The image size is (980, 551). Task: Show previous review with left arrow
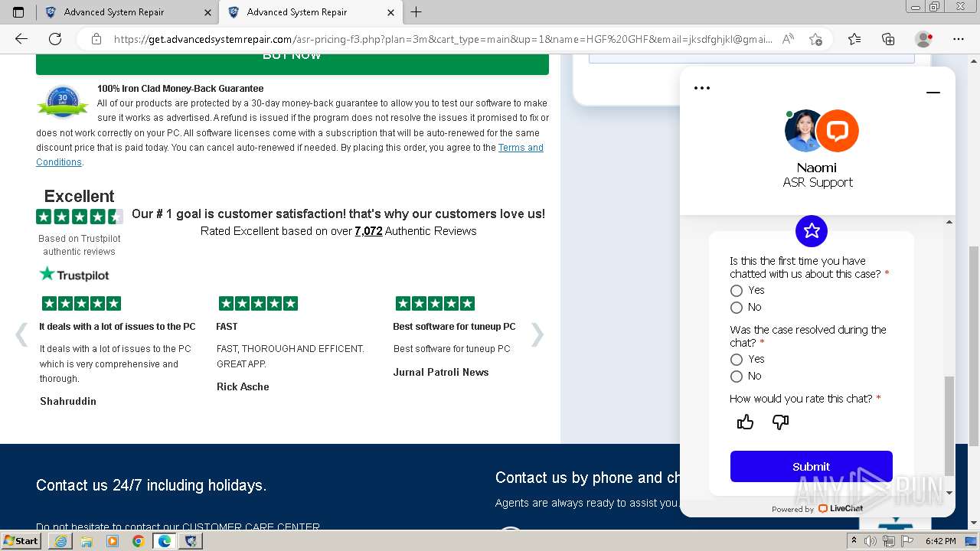21,334
